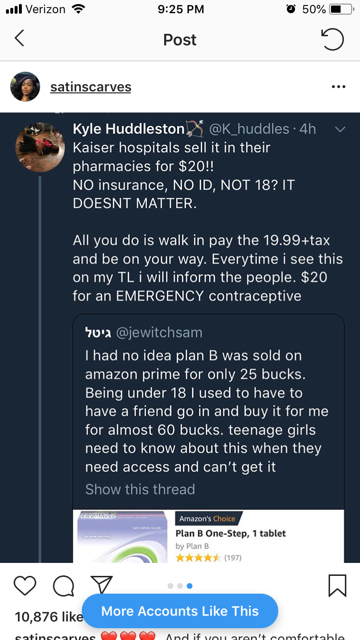Tap the Plan B One-Step product title
Image resolution: width=360 pixels, height=640 pixels.
pyautogui.click(x=231, y=533)
